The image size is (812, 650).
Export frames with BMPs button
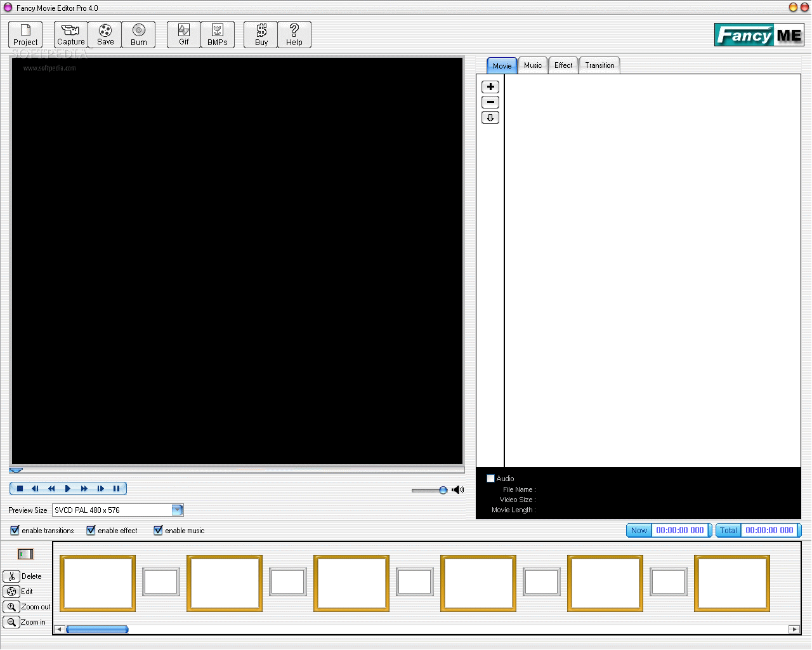point(218,34)
